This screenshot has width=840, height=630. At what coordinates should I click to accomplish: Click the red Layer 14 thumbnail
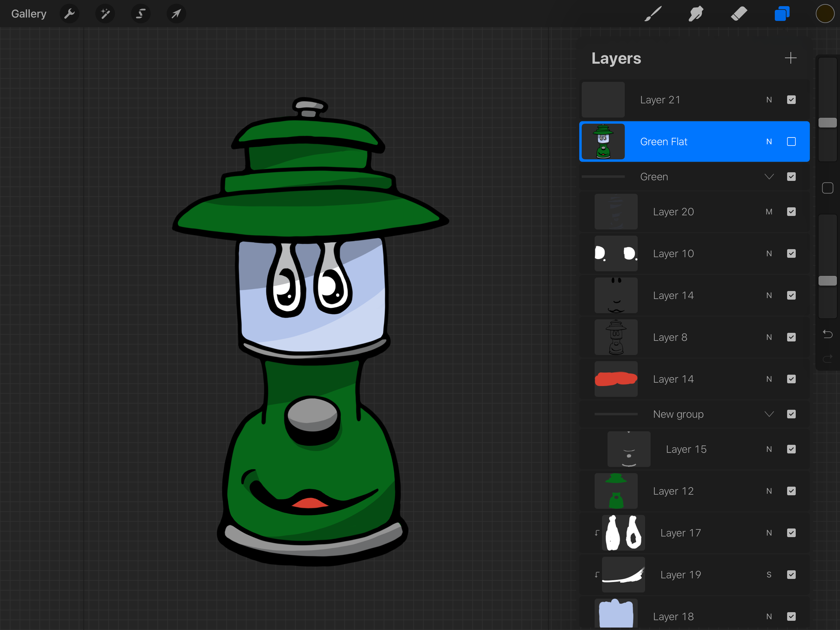[x=616, y=379]
